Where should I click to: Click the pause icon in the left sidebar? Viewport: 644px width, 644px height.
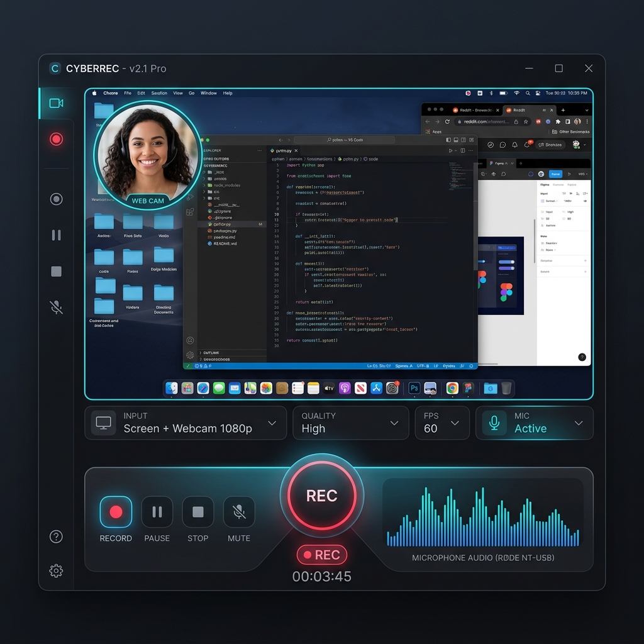point(56,235)
